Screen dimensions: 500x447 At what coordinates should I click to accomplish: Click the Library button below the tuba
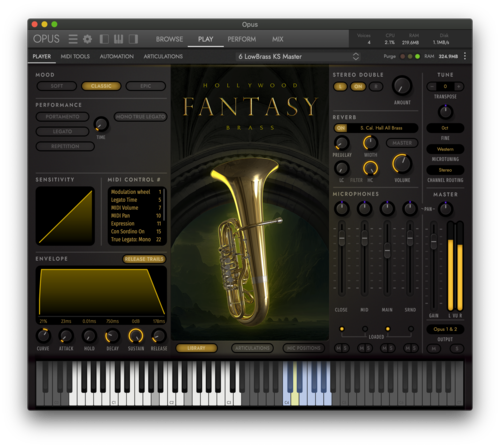point(196,348)
